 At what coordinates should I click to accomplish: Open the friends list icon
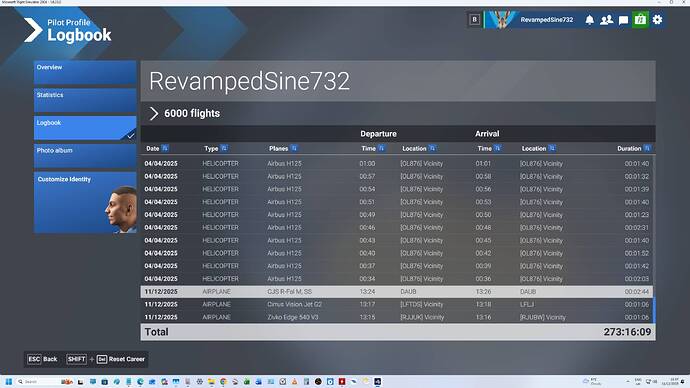(606, 20)
